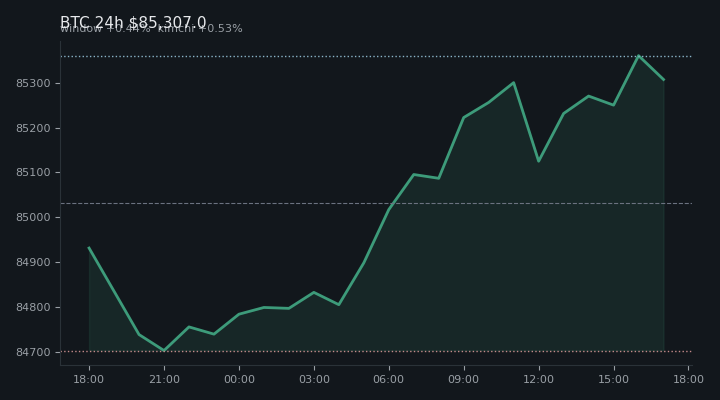Click the 85100 y-axis label

33,173
